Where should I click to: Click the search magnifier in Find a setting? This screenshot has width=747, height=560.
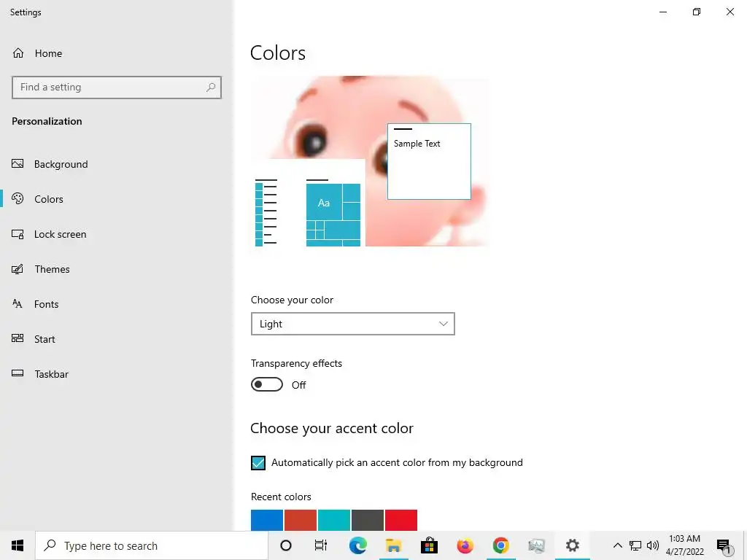pyautogui.click(x=211, y=87)
